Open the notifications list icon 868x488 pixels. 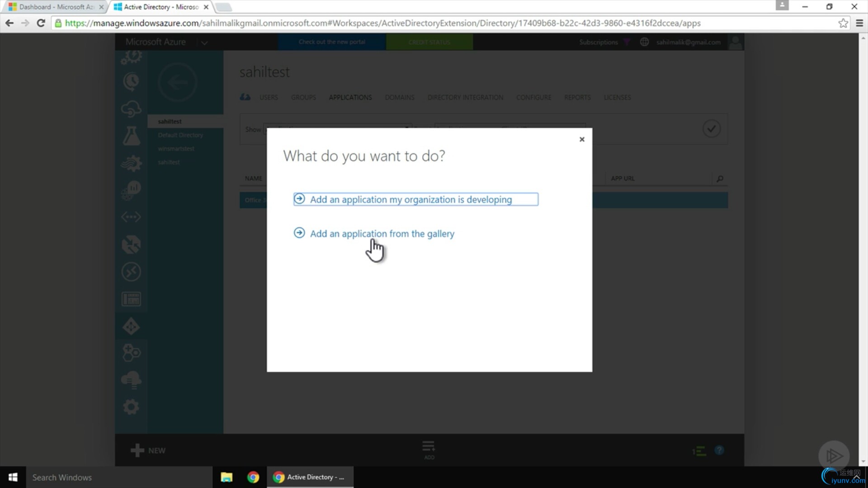699,450
